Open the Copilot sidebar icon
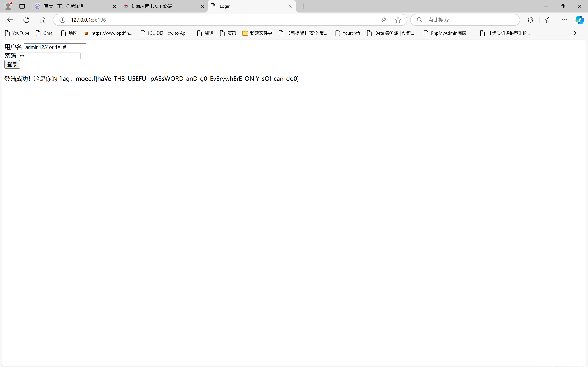The width and height of the screenshot is (588, 368). click(x=580, y=20)
